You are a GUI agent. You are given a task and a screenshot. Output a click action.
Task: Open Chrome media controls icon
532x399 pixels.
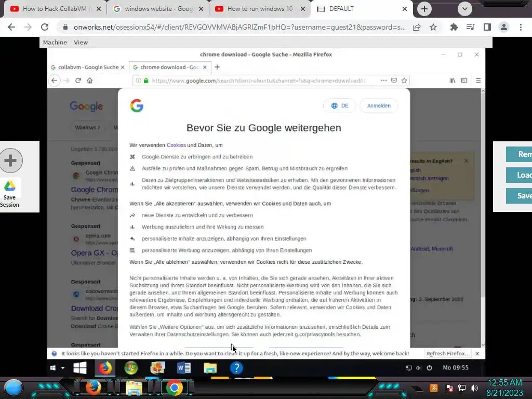[x=470, y=27]
